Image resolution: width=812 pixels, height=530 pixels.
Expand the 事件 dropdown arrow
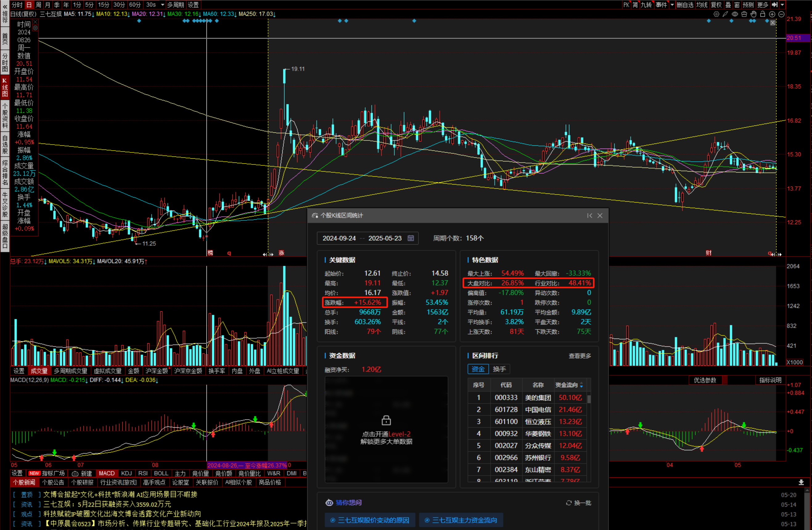[x=672, y=5]
